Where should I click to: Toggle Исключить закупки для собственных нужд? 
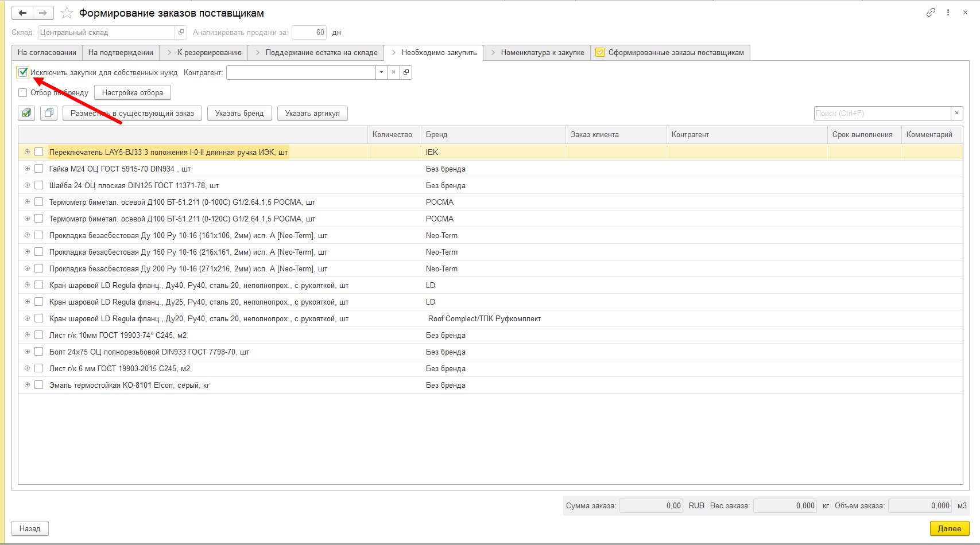coord(23,72)
